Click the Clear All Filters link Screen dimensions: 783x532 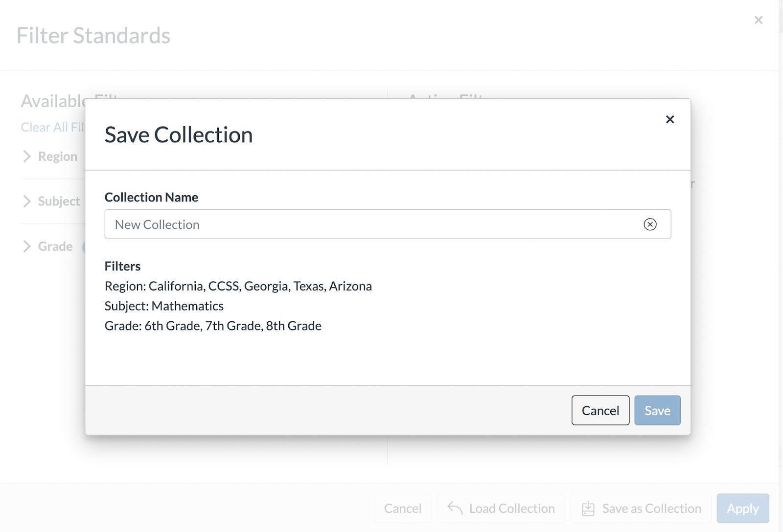click(53, 127)
